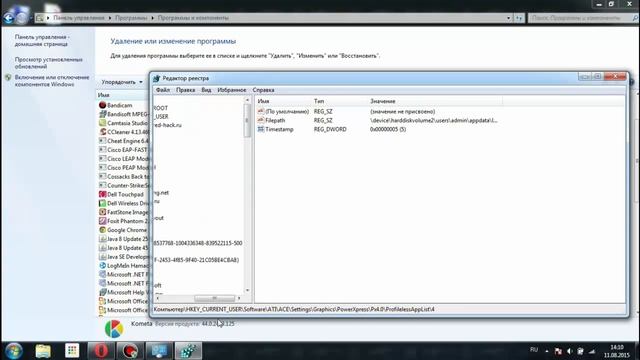Click the RU language indicator in the tray
640x360 pixels.
(534, 350)
